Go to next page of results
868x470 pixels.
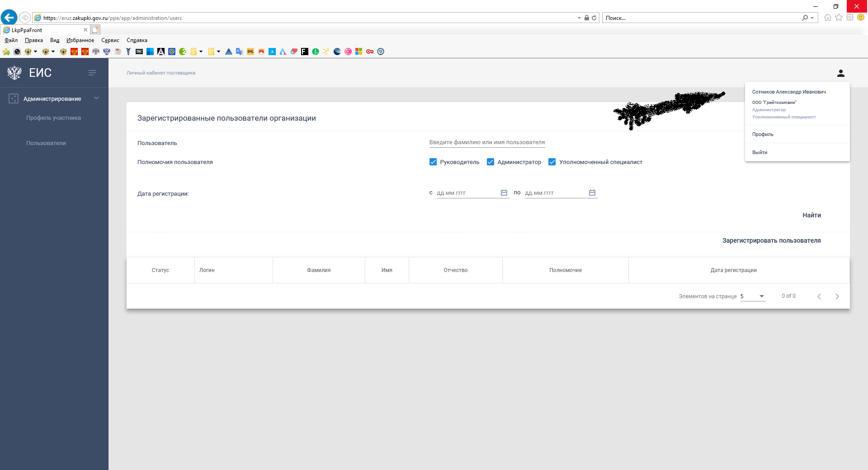click(x=837, y=296)
